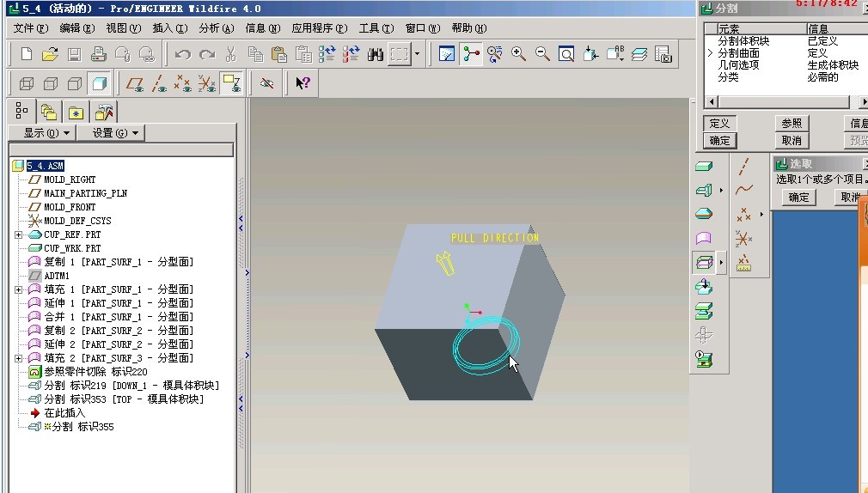Click the mold opening icon

704,311
